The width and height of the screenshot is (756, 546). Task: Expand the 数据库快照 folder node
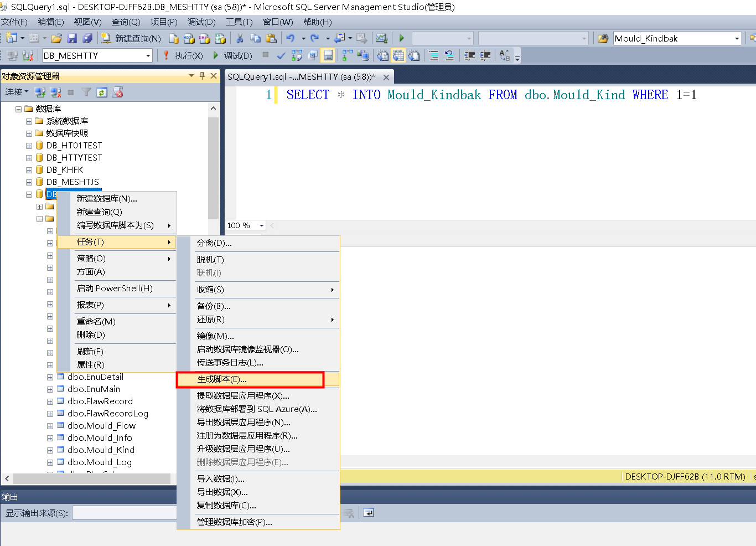pos(29,133)
